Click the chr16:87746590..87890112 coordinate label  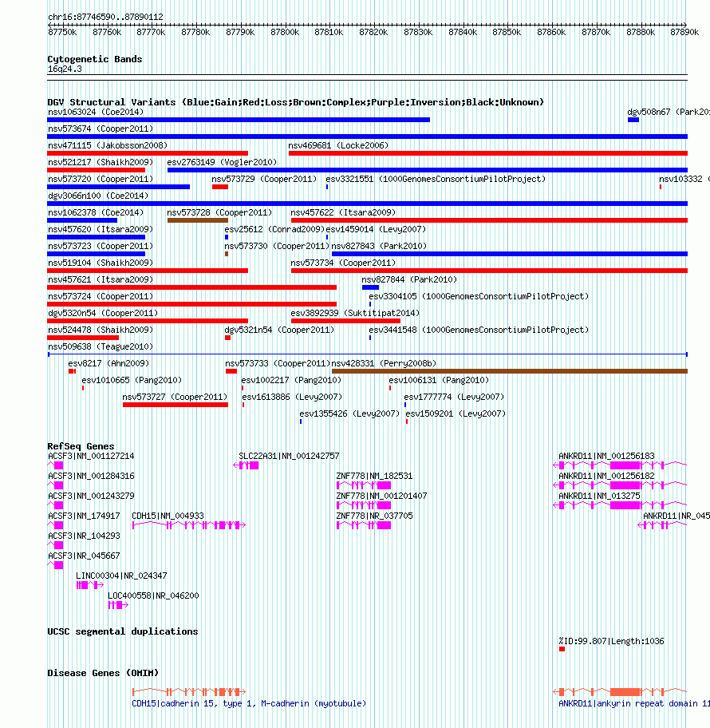(x=106, y=18)
